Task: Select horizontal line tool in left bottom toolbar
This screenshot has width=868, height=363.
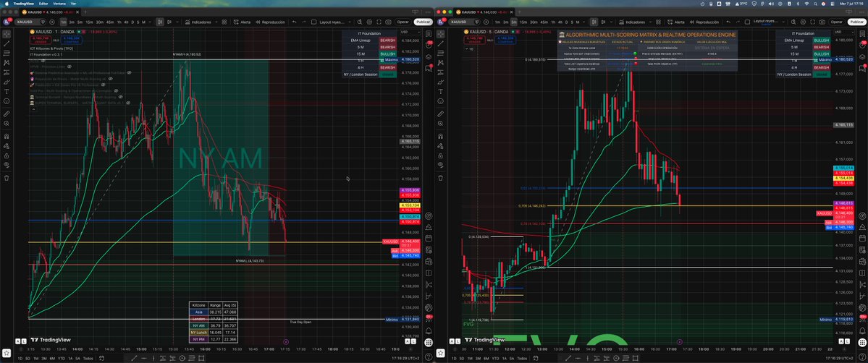Action: (146, 359)
